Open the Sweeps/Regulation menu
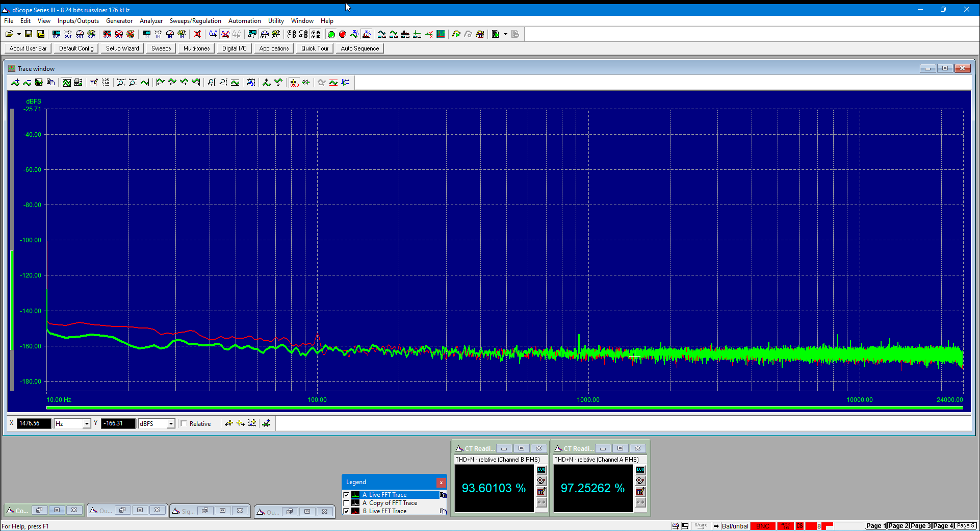 [195, 21]
